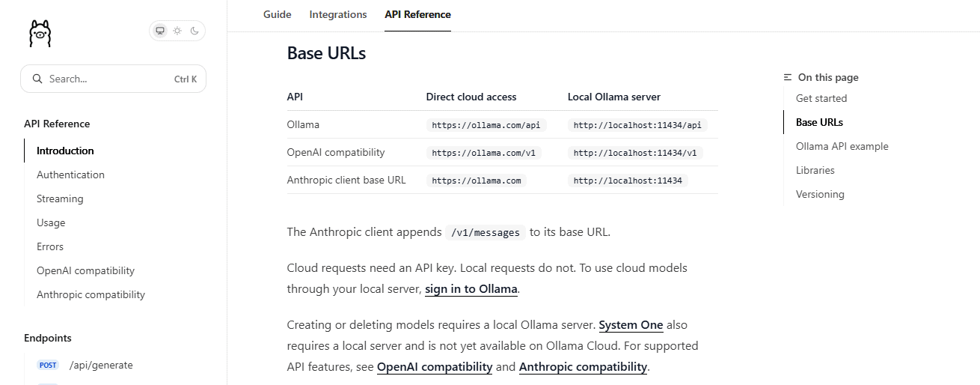Click the POST badge beside /api/generate
The width and height of the screenshot is (980, 385).
(x=48, y=366)
